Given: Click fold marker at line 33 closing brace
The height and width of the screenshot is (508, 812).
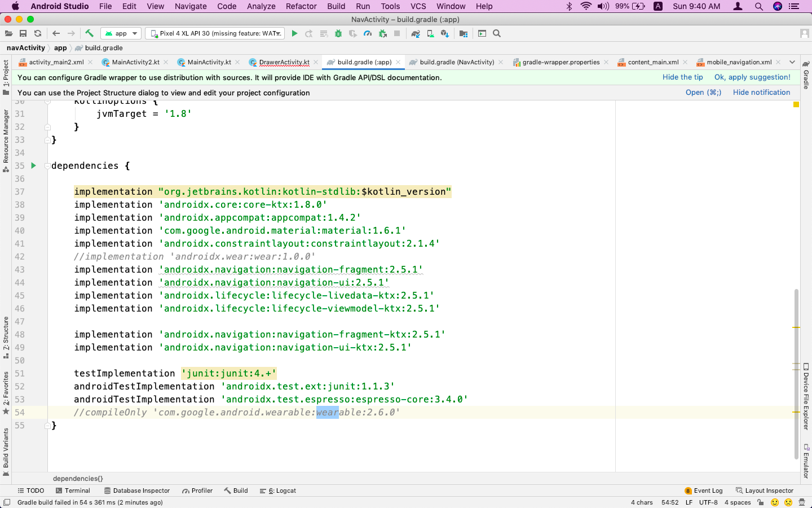Looking at the screenshot, I should [47, 140].
